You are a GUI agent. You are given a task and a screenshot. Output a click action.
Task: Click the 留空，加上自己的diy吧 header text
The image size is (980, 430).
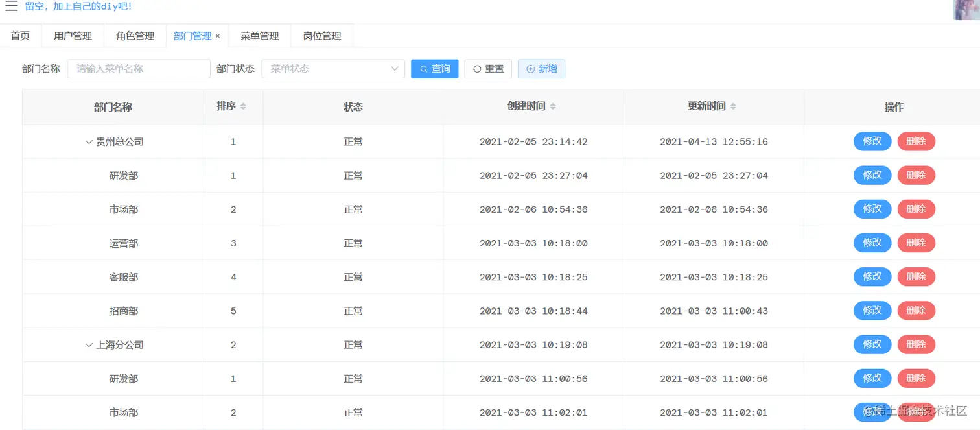78,6
